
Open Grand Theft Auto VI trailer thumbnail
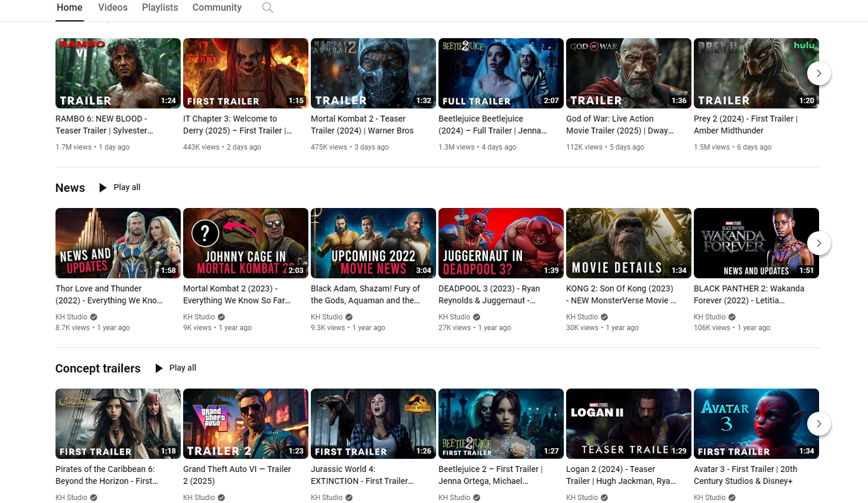coord(246,424)
